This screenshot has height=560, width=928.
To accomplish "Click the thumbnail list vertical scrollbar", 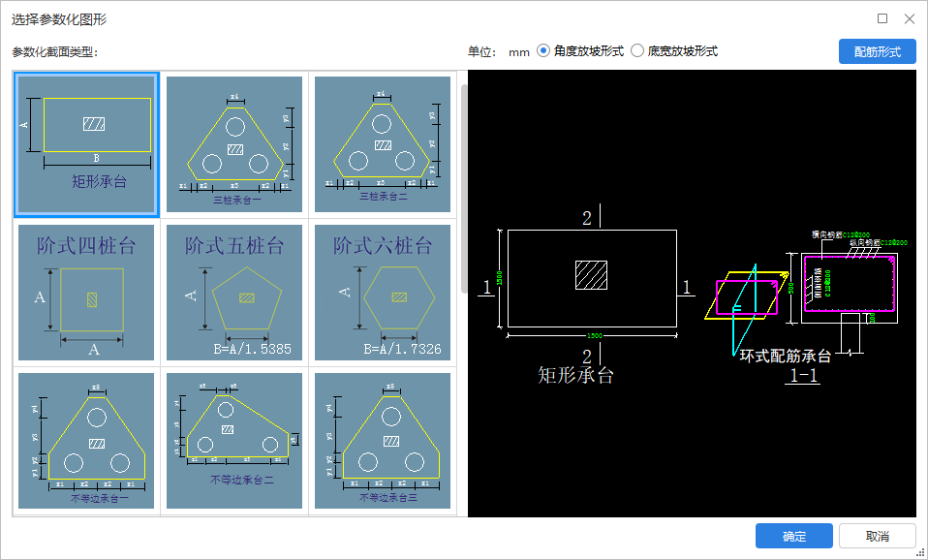I will click(x=464, y=190).
